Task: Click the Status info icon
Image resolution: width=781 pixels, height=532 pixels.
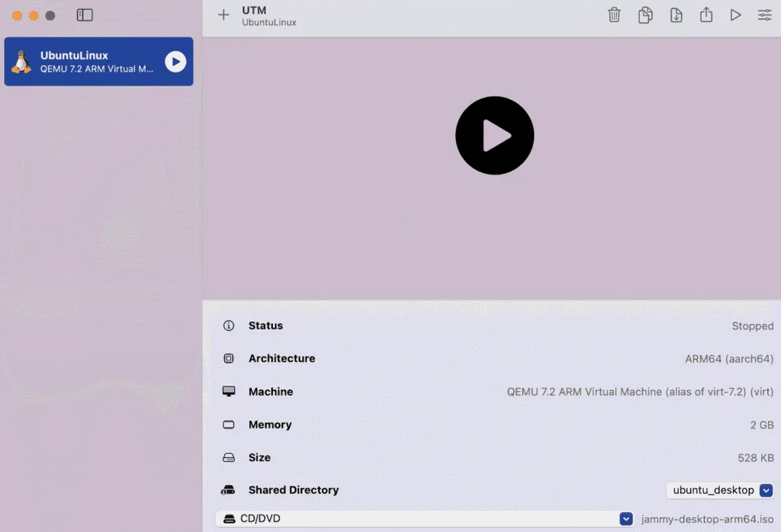Action: [x=229, y=325]
